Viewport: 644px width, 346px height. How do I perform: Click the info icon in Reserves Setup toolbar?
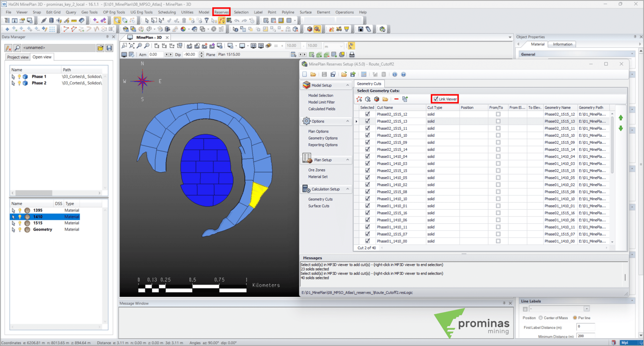pos(395,75)
